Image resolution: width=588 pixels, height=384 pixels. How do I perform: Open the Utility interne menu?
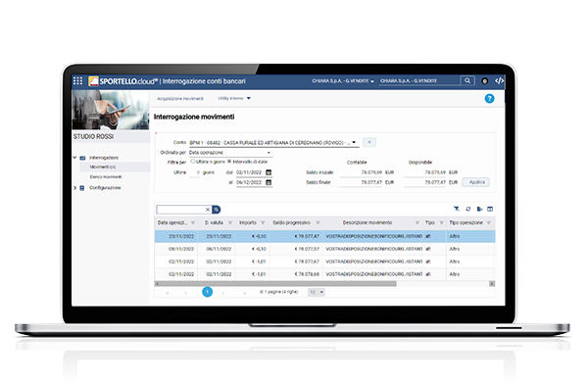(234, 98)
